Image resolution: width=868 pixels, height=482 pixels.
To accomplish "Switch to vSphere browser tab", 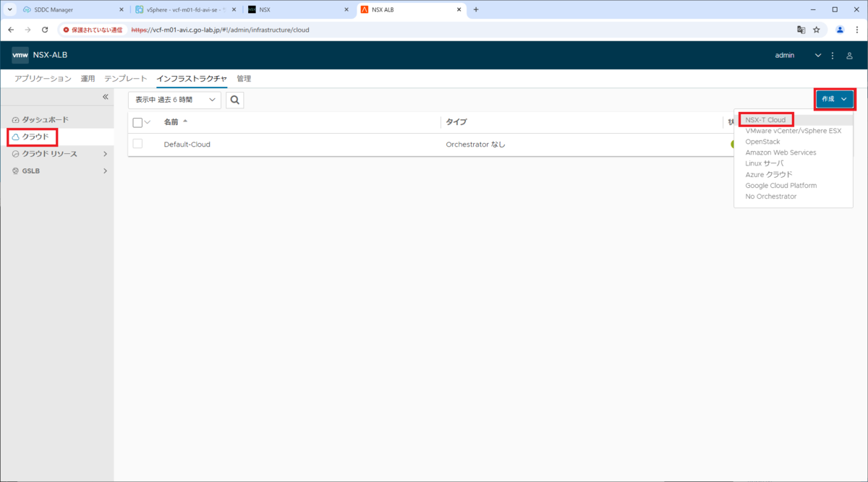I will pos(185,9).
